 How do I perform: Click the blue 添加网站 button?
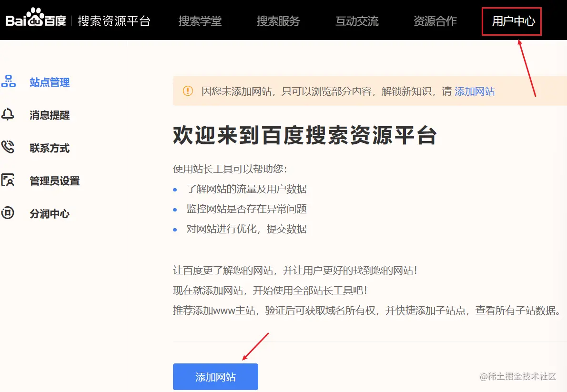pos(215,377)
